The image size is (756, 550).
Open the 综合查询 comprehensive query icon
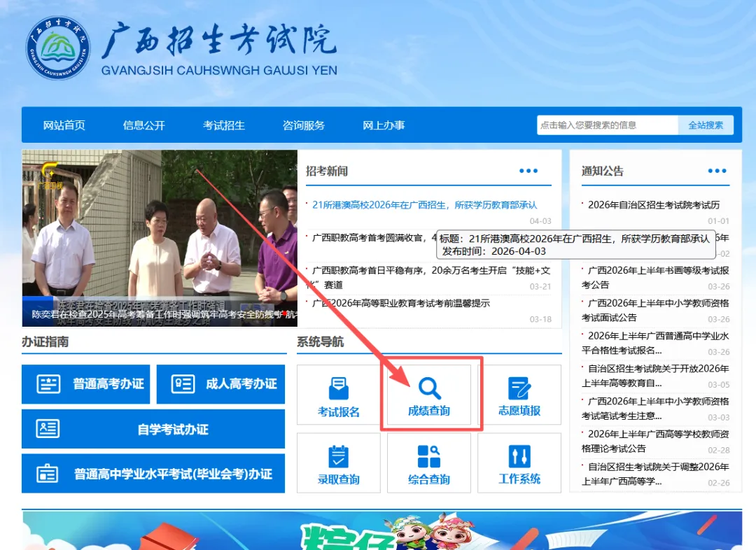pos(429,457)
